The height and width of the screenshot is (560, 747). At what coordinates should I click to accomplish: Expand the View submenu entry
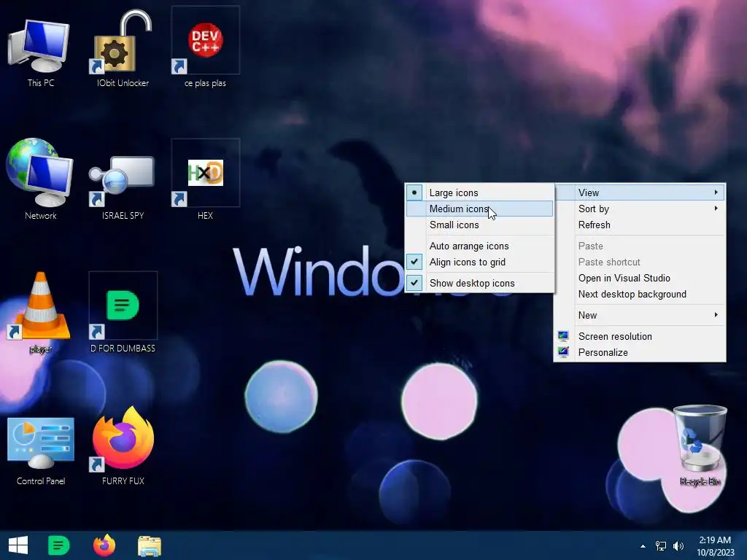click(640, 192)
